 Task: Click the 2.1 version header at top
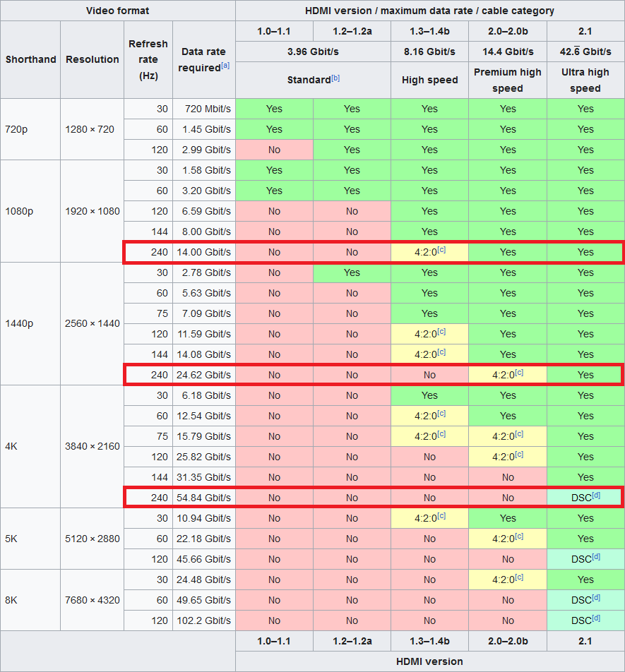585,31
